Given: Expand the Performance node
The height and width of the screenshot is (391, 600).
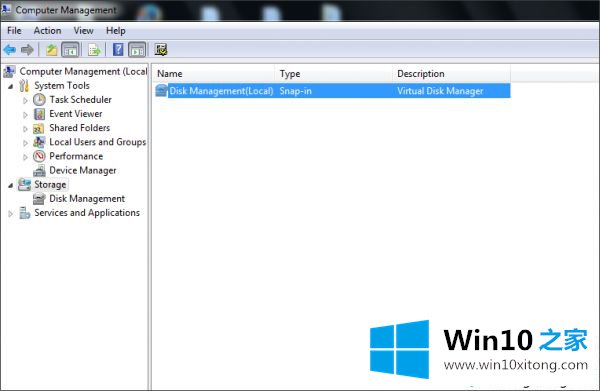Looking at the screenshot, I should (x=25, y=157).
